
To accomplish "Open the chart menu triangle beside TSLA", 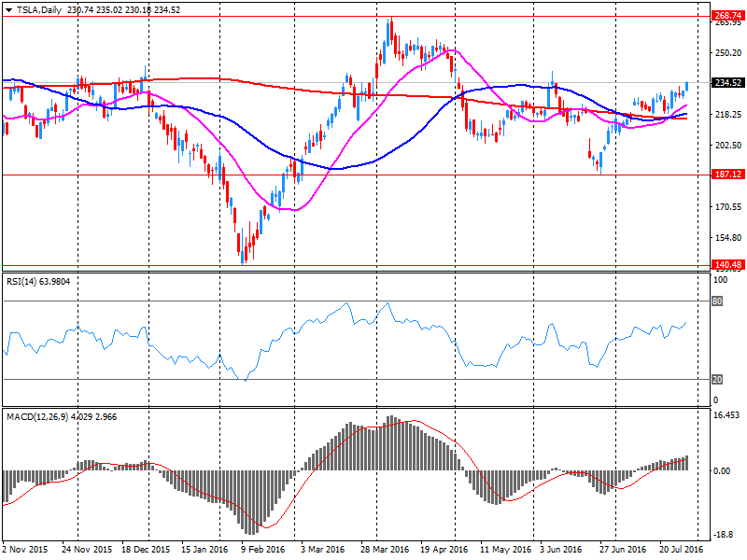I will point(8,10).
